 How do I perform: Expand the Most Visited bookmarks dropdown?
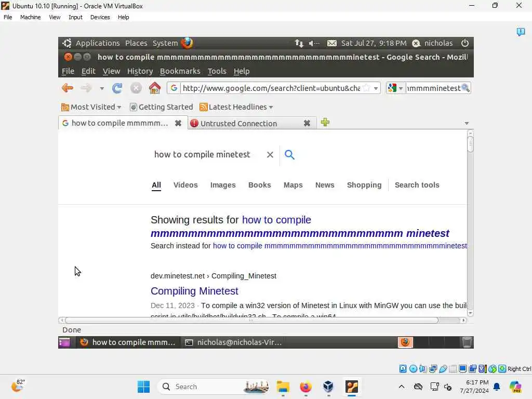click(119, 107)
